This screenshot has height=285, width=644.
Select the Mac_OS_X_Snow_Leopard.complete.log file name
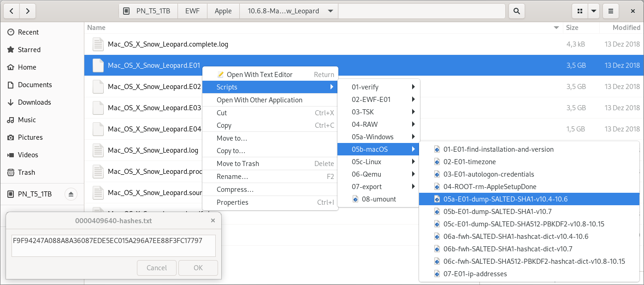click(x=168, y=44)
